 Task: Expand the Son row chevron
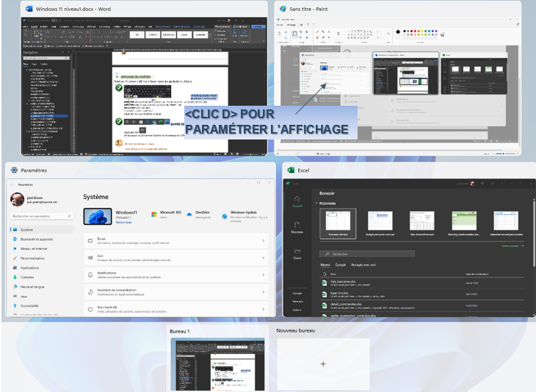point(263,258)
